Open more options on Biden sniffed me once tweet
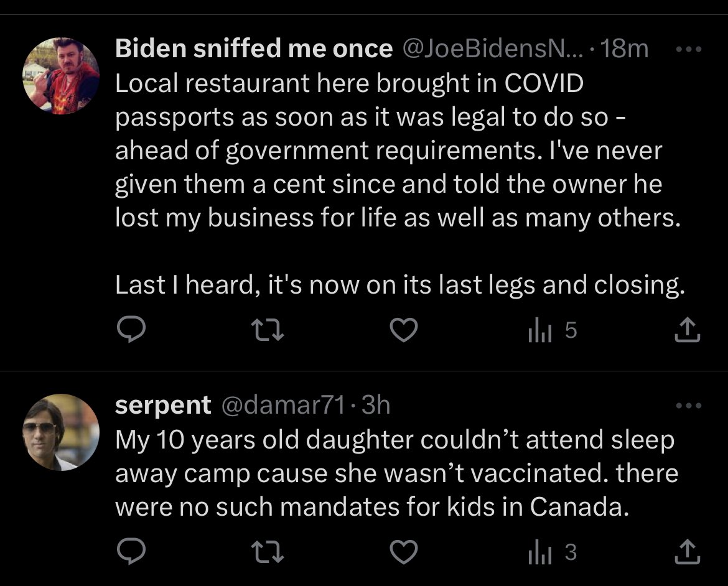The width and height of the screenshot is (728, 586). pos(689,49)
